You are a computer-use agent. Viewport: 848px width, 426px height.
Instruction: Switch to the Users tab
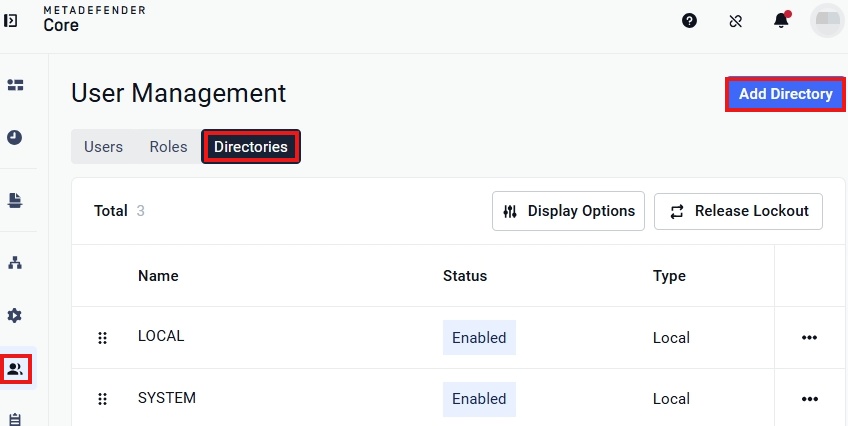coord(103,147)
